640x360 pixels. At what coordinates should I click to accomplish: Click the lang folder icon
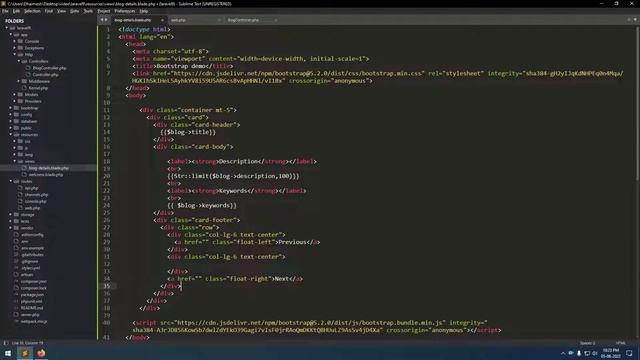20,154
